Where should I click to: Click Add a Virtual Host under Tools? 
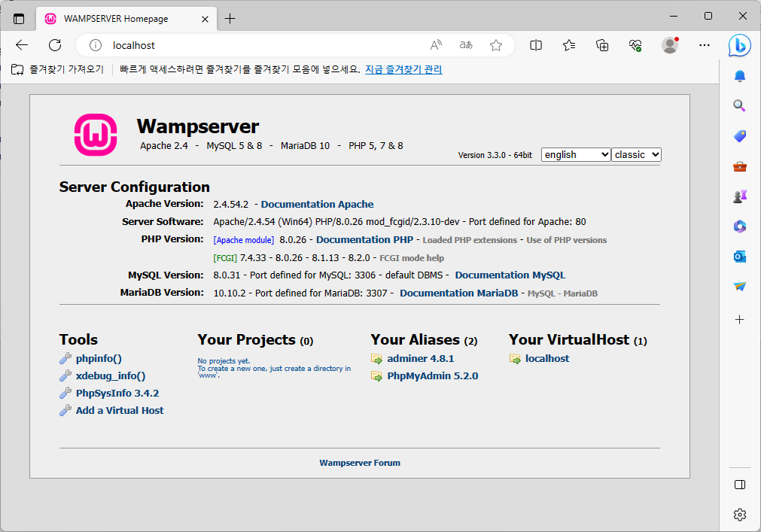119,410
